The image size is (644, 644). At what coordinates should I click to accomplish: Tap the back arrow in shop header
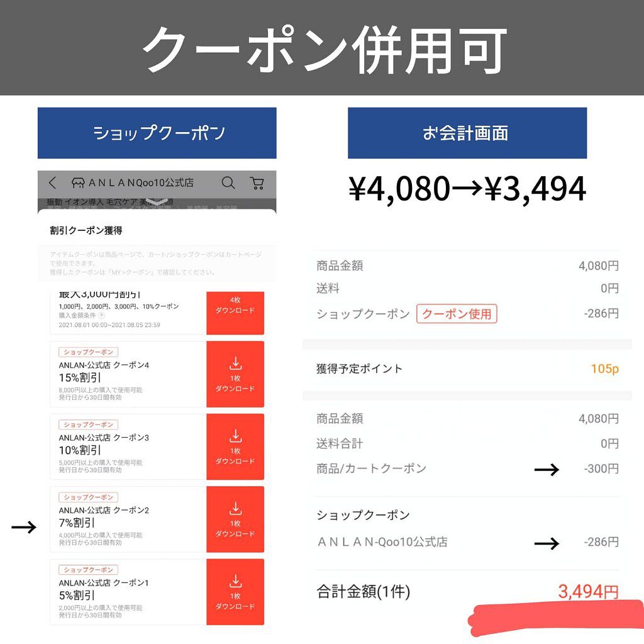coord(53,183)
